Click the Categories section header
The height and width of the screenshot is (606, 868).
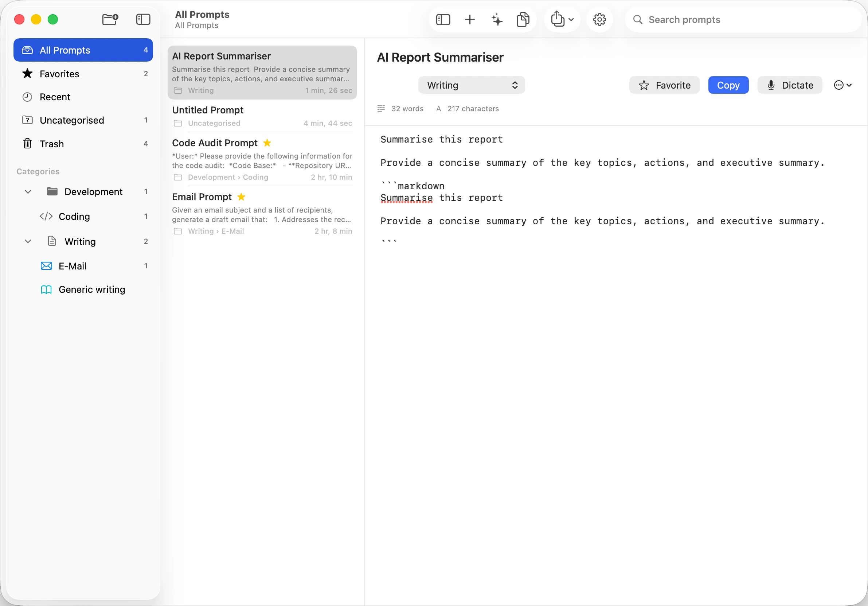click(38, 171)
